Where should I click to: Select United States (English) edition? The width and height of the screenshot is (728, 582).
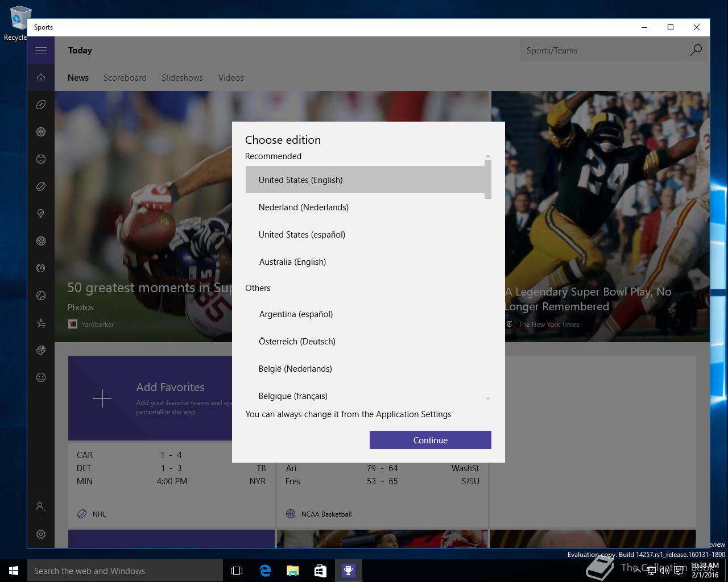365,180
